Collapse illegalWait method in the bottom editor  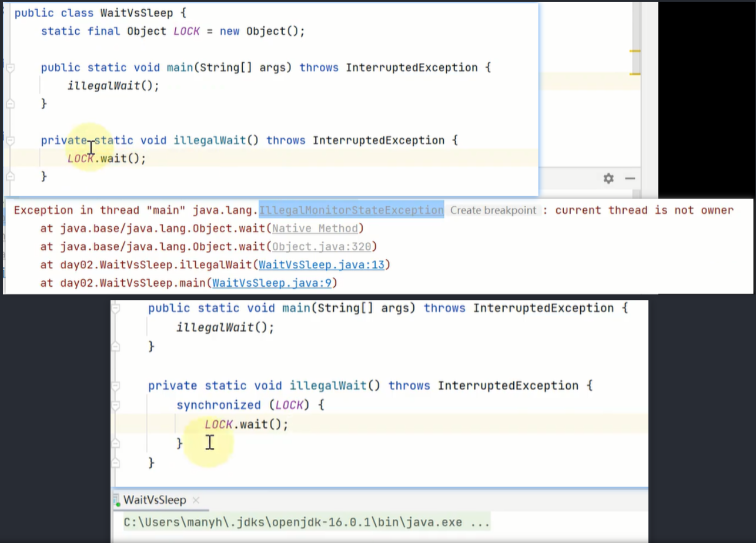pyautogui.click(x=116, y=386)
